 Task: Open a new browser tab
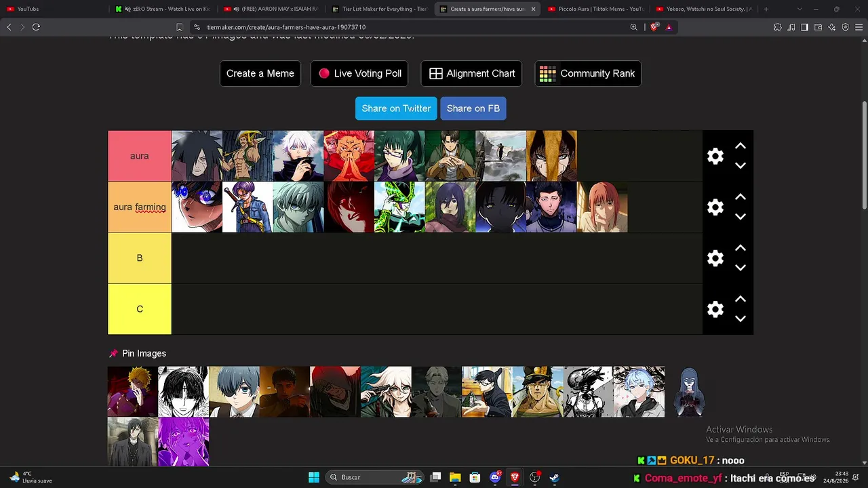click(x=766, y=9)
